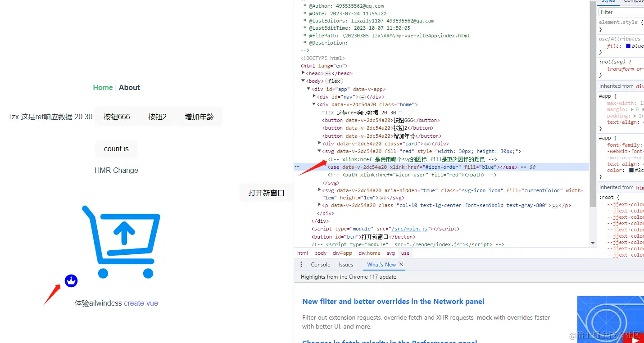The image size is (644, 343).
Task: Select div.home in the breadcrumb bar
Action: click(x=369, y=253)
